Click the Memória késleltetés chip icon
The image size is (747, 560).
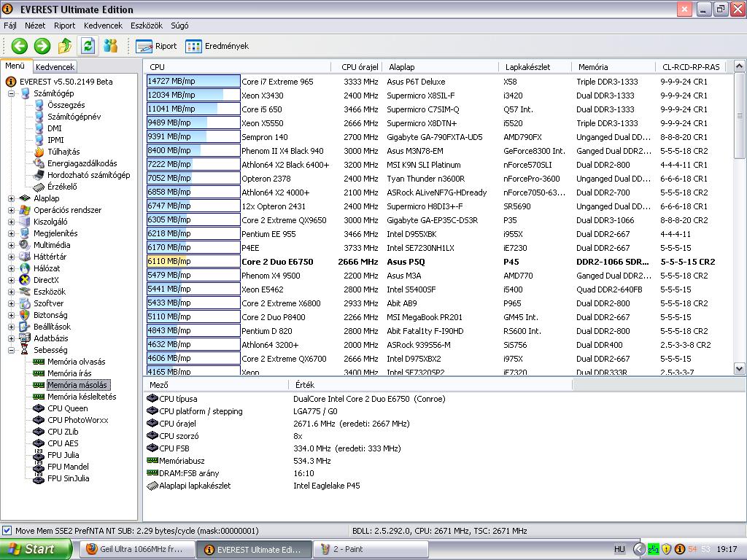(x=39, y=397)
